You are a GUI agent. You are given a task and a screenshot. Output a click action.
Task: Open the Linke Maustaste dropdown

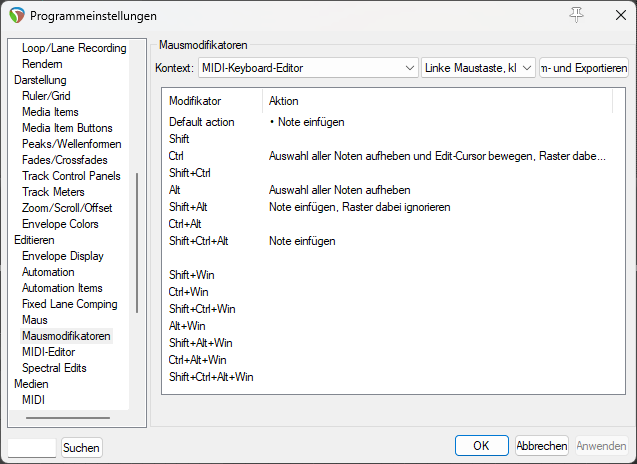(x=479, y=67)
